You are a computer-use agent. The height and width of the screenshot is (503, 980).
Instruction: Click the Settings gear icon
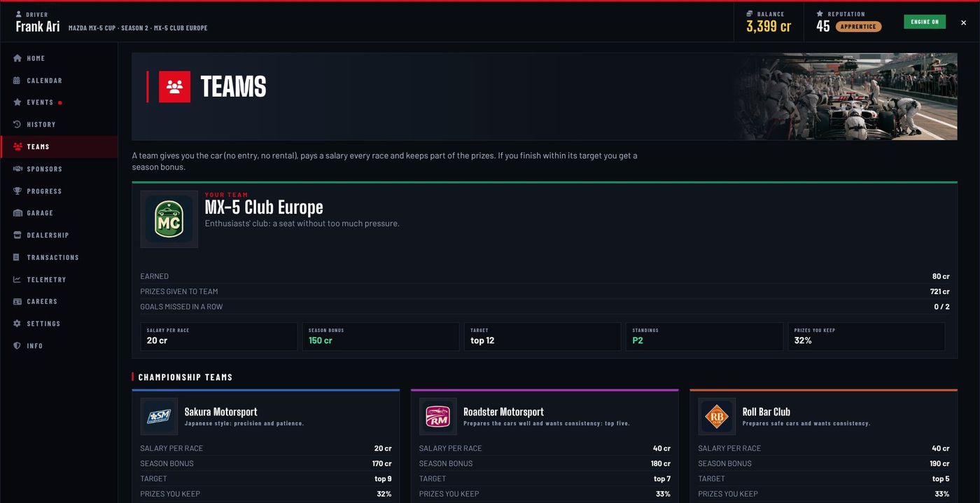[17, 324]
